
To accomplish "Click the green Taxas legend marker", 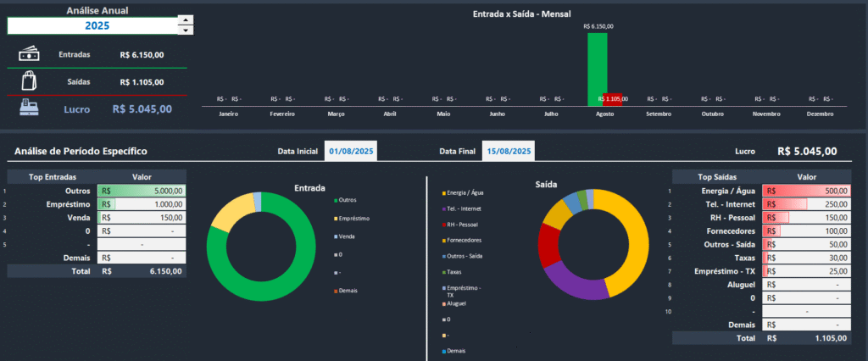I will [442, 271].
